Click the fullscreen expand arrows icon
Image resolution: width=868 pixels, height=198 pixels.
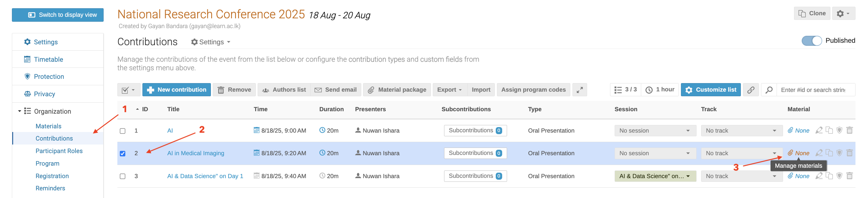click(579, 90)
